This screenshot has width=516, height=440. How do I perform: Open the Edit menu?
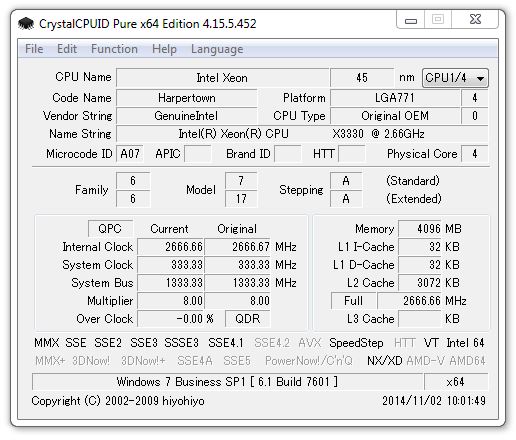pyautogui.click(x=67, y=49)
